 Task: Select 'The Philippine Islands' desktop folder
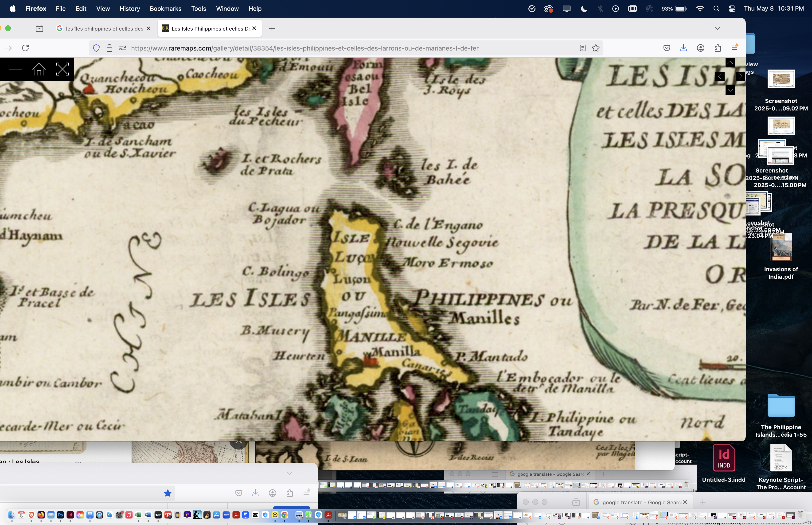coord(781,415)
